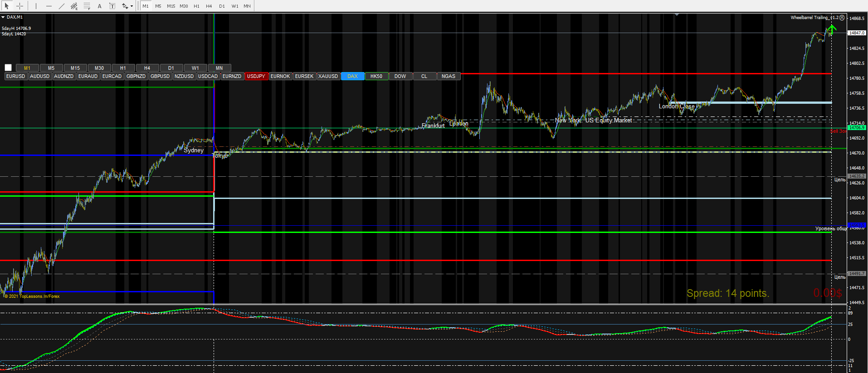Activate the crosshair tool
This screenshot has width=868, height=373.
pos(20,6)
